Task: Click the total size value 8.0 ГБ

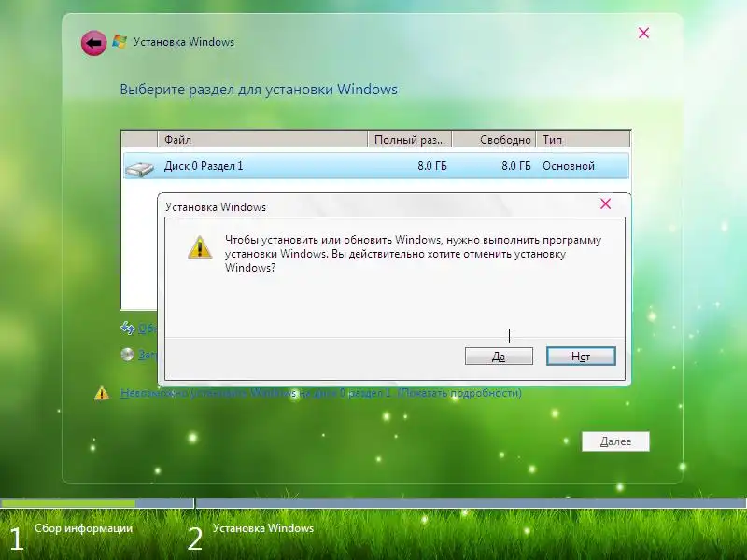Action: [x=432, y=166]
